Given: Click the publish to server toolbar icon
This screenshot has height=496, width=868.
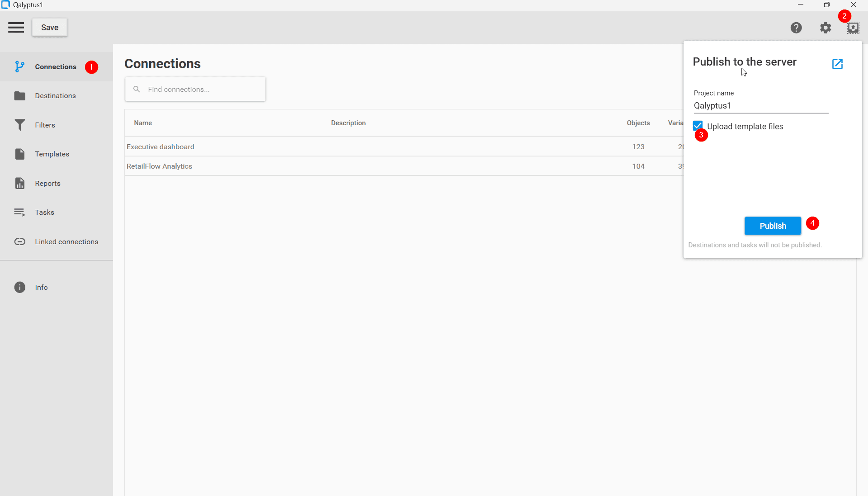Looking at the screenshot, I should pos(853,28).
